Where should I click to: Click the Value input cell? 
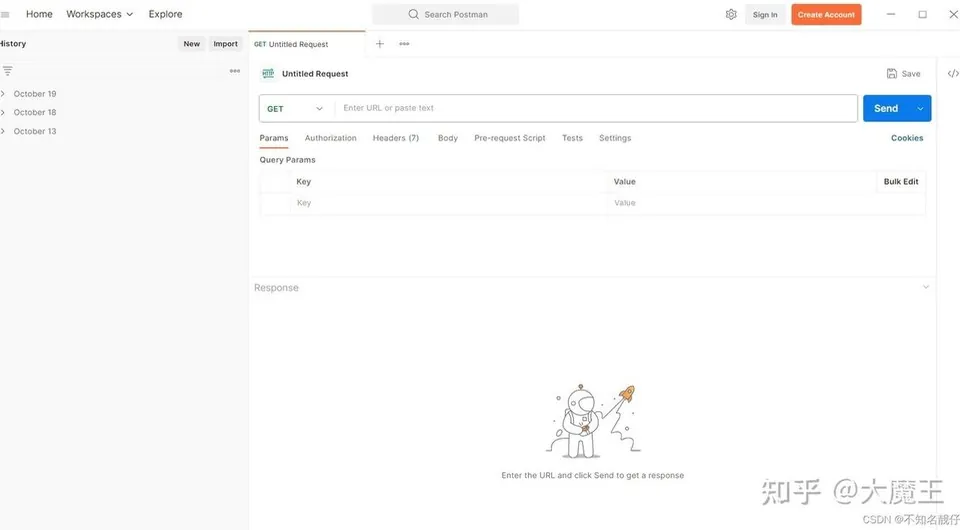click(x=767, y=203)
